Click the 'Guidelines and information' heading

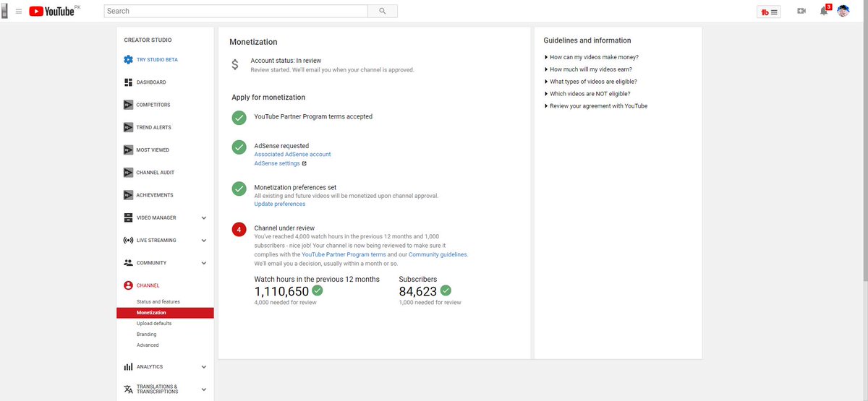click(587, 40)
